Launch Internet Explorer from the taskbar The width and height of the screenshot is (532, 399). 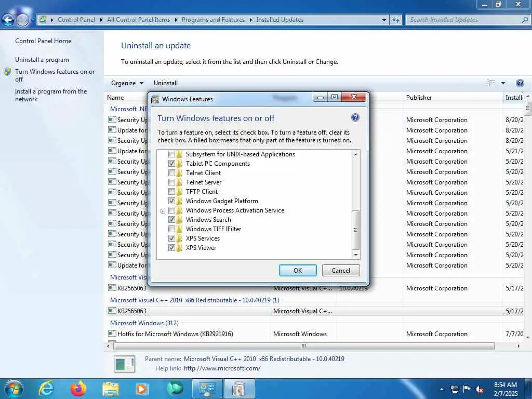[x=46, y=389]
